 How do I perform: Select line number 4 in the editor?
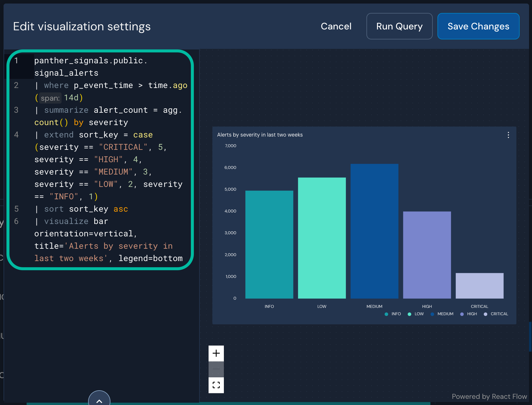click(x=16, y=135)
